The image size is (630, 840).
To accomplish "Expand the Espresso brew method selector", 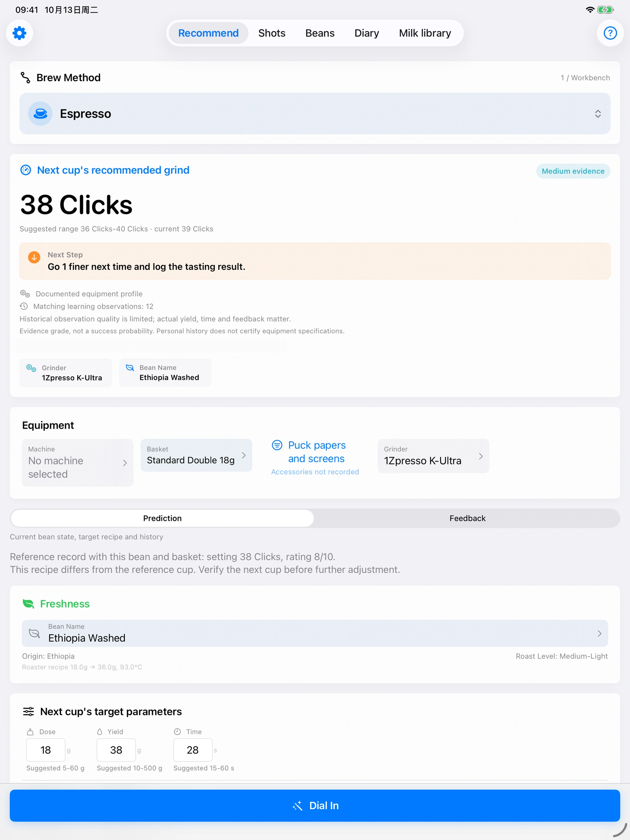I will click(315, 113).
